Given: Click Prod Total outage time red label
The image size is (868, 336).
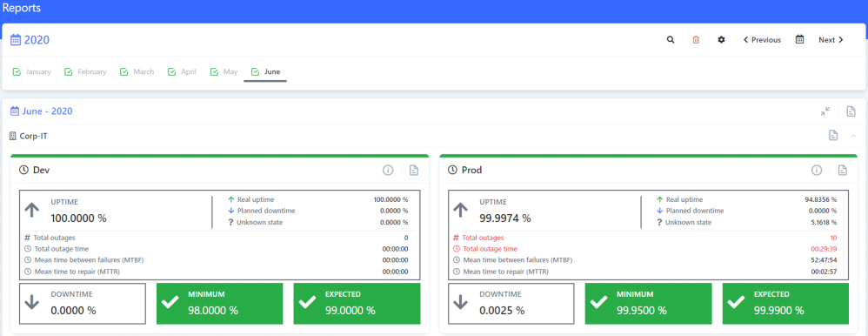Looking at the screenshot, I should [490, 249].
